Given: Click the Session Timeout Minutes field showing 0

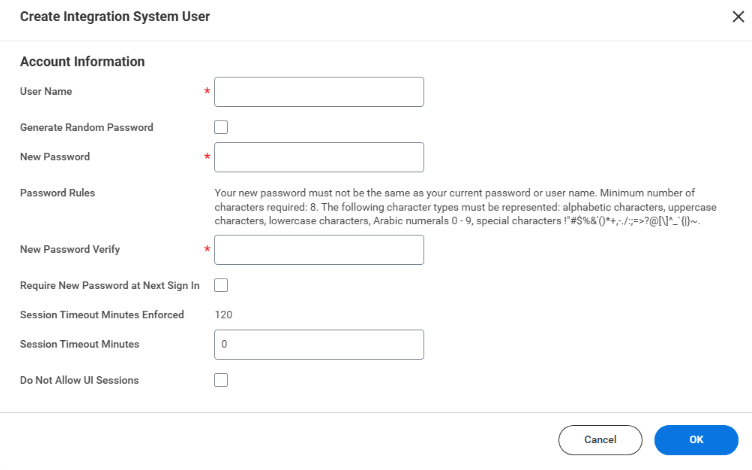Looking at the screenshot, I should [319, 344].
